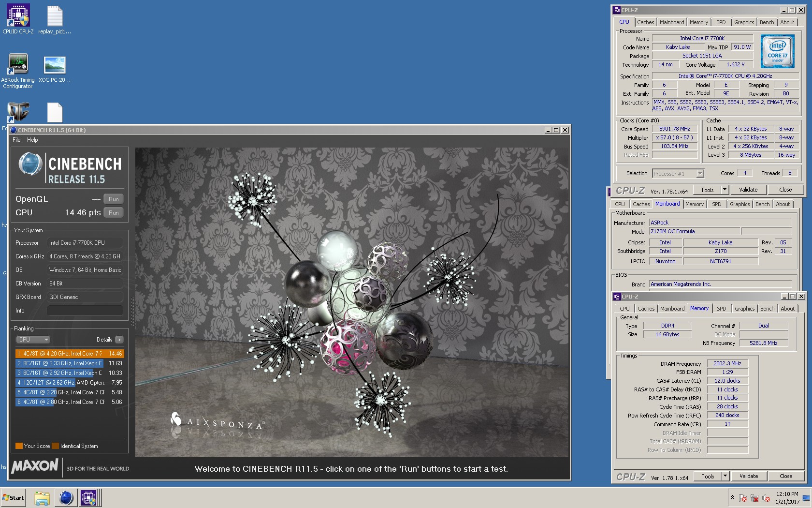The height and width of the screenshot is (508, 812).
Task: Select ranking entry 12C/12T AMD Opteron
Action: click(70, 383)
